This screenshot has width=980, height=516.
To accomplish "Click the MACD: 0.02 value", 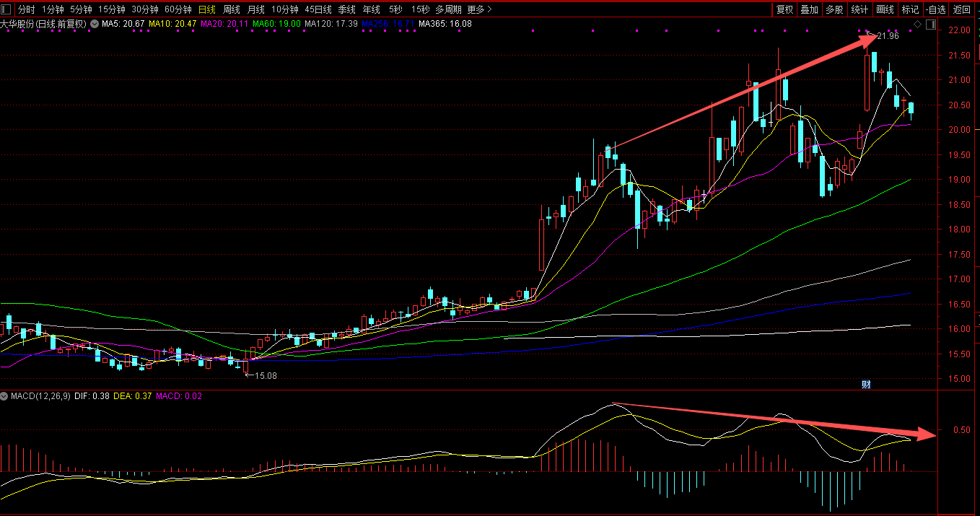I will 180,396.
